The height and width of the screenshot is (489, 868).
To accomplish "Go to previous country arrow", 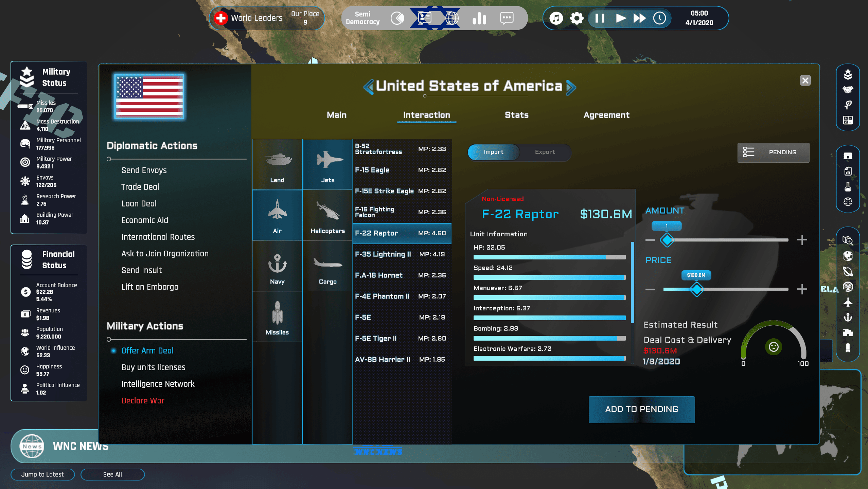I will 368,87.
